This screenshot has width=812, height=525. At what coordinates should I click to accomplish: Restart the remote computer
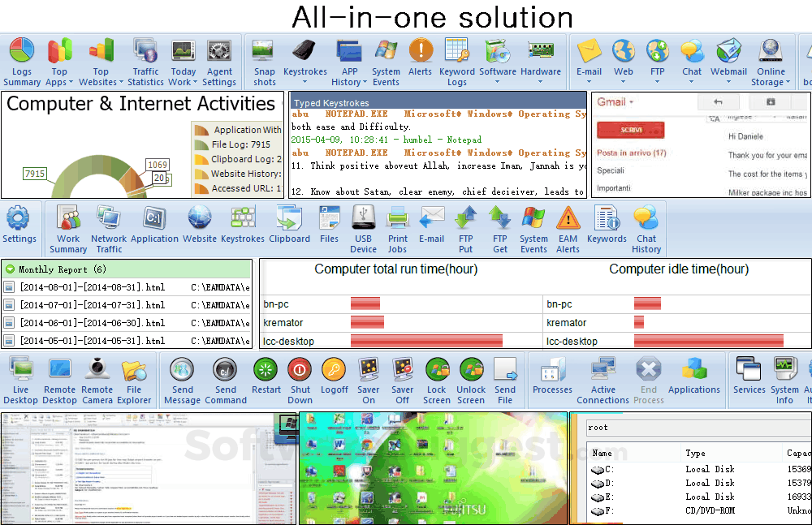[x=266, y=377]
